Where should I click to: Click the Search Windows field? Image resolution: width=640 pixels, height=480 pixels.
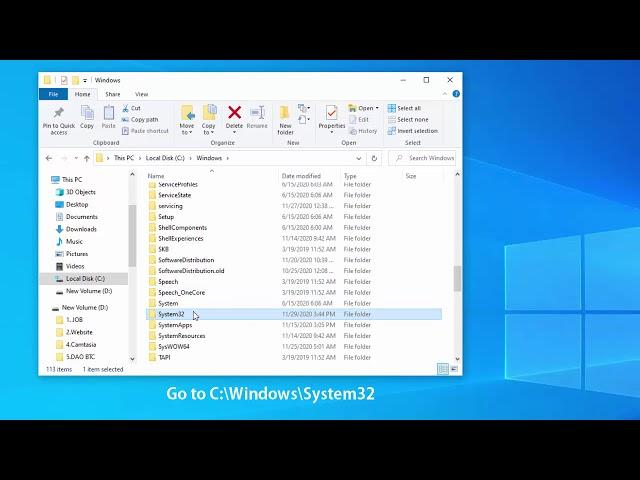tap(422, 158)
